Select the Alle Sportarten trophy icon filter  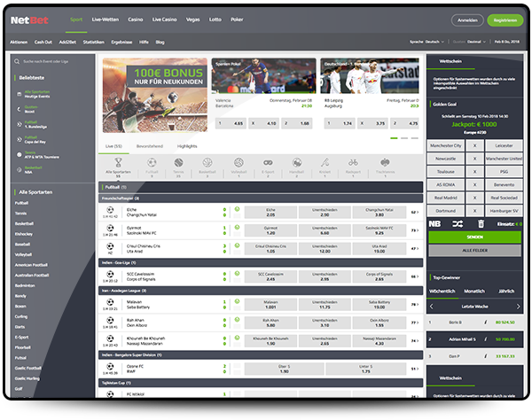click(118, 163)
